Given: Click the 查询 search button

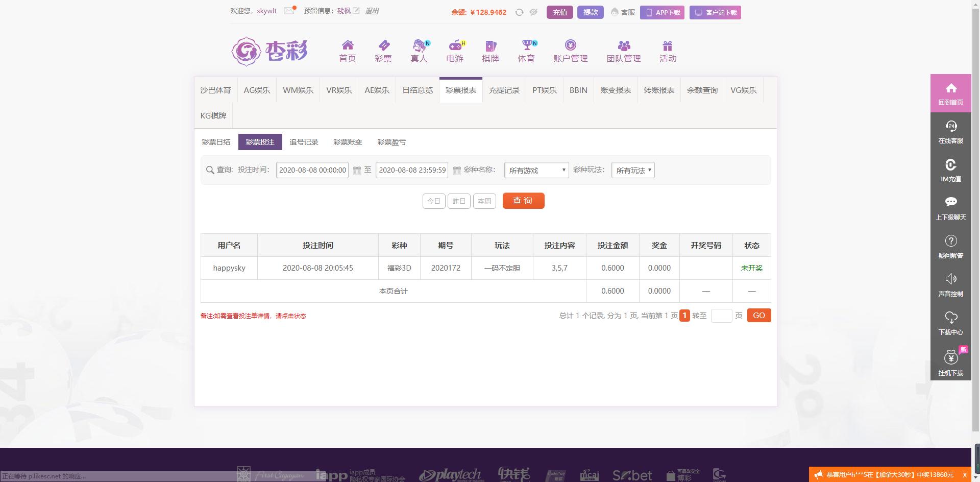Looking at the screenshot, I should (523, 201).
